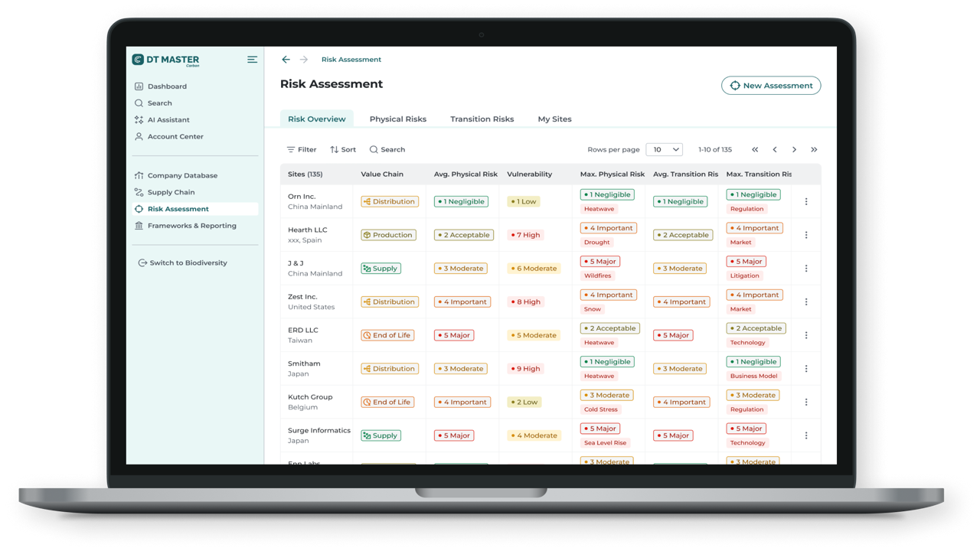Click 7 High vulnerability for Hearth LLC
This screenshot has width=980, height=551.
tap(525, 235)
